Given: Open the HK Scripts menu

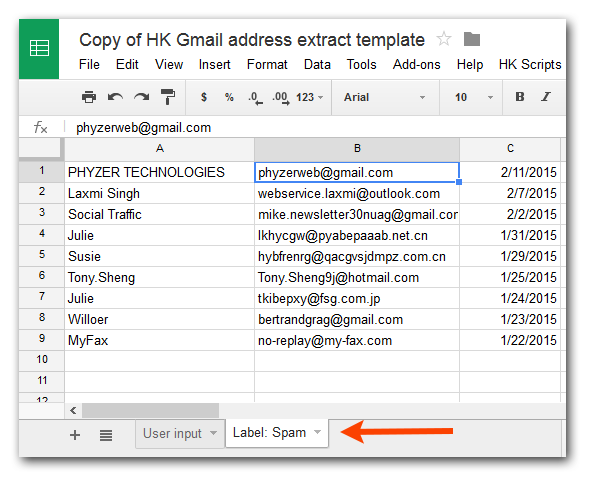Looking at the screenshot, I should [x=530, y=65].
